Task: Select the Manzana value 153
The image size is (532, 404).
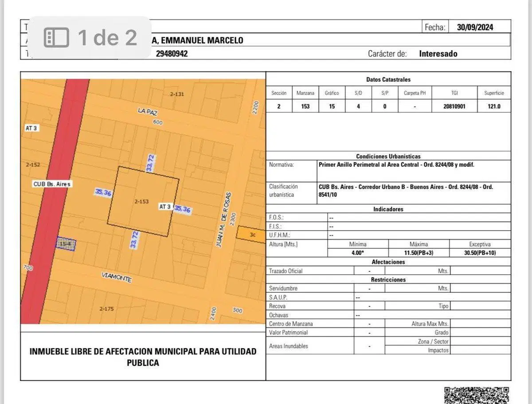Action: [x=305, y=106]
